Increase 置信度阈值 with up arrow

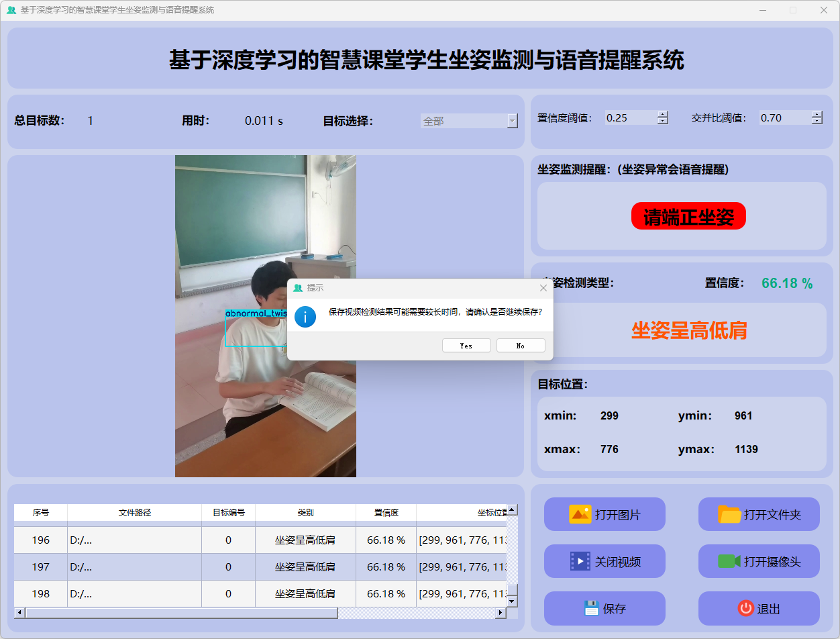pos(663,114)
